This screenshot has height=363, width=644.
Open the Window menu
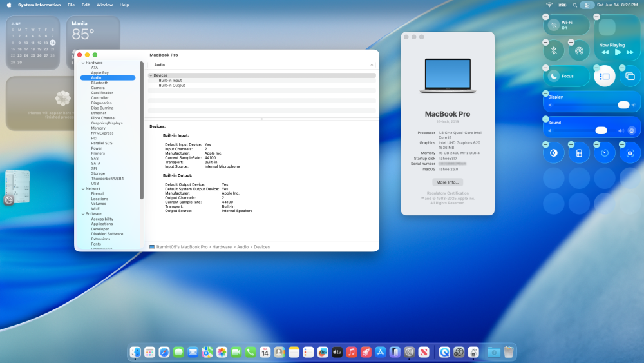(104, 5)
